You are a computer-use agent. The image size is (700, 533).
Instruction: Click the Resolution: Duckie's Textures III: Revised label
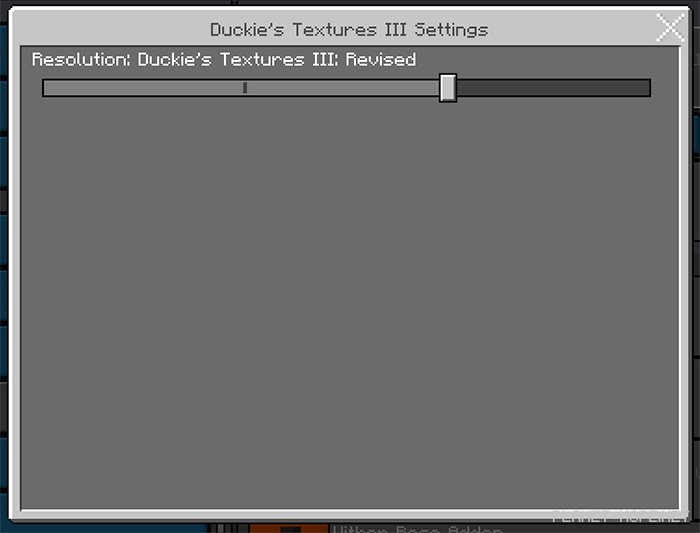point(224,59)
